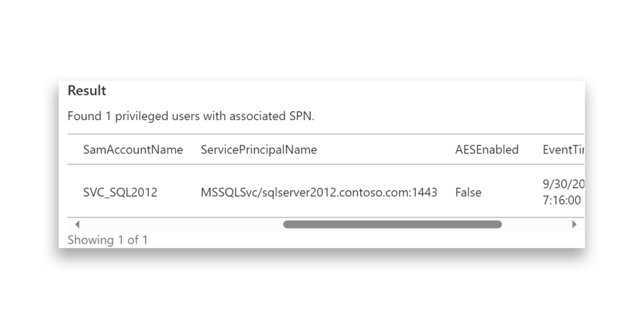
Task: Click the Found 1 privileged users message
Action: tap(192, 116)
